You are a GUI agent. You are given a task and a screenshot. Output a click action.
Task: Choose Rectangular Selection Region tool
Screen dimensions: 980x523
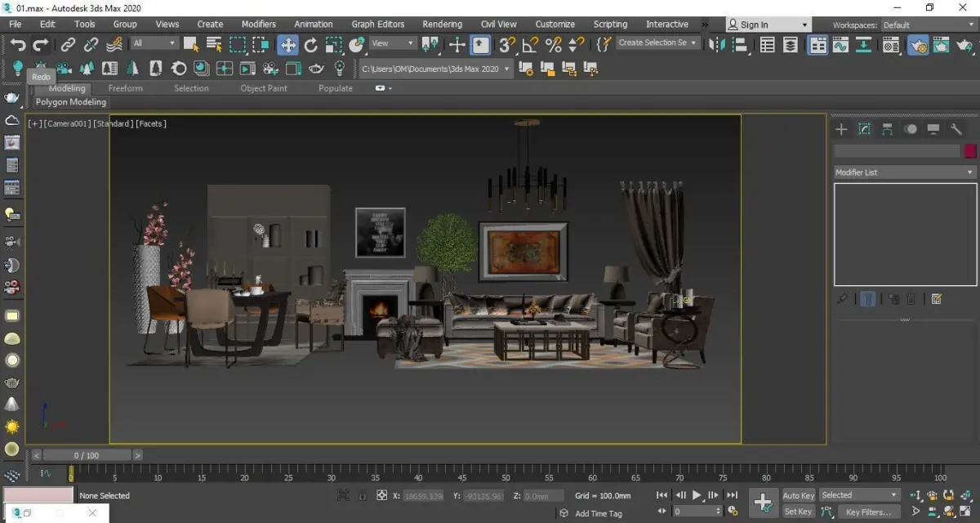pos(238,44)
